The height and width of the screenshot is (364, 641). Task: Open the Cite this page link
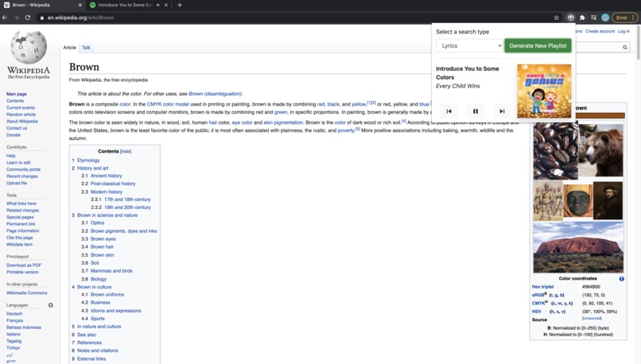[20, 238]
